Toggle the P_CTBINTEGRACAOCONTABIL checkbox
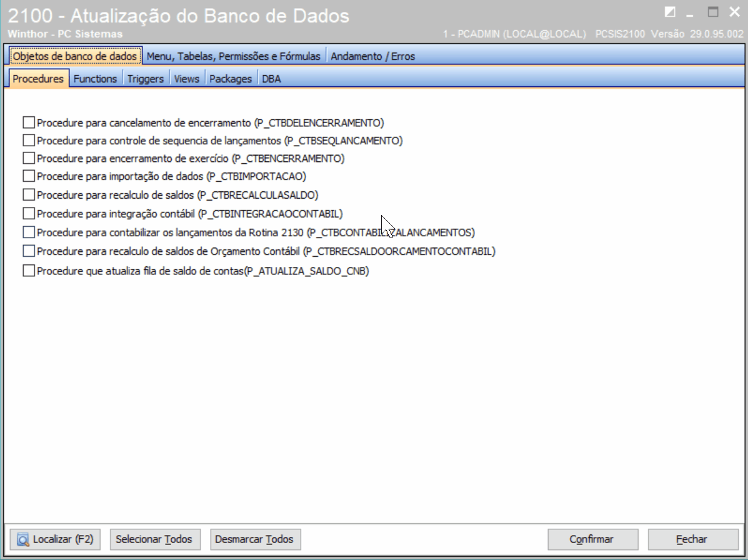 29,213
